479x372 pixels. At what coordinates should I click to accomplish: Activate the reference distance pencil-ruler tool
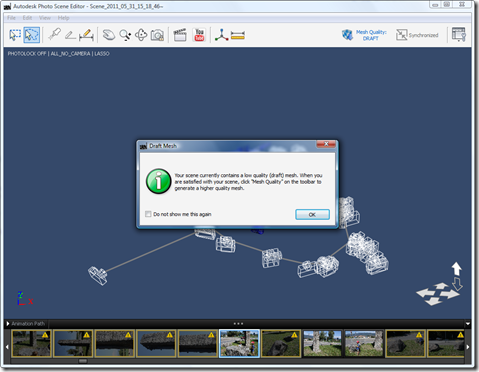tap(86, 35)
